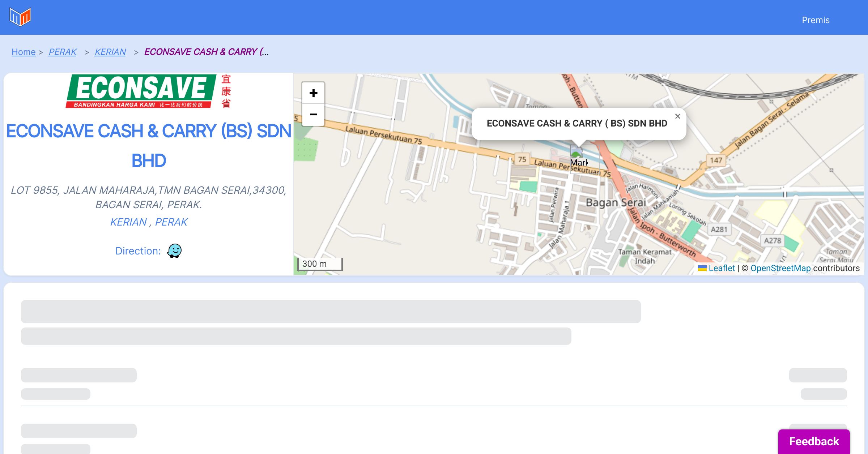Click current ECONSAVE CASH & CARRY breadcrumb
Image resolution: width=868 pixels, height=454 pixels.
pos(206,52)
